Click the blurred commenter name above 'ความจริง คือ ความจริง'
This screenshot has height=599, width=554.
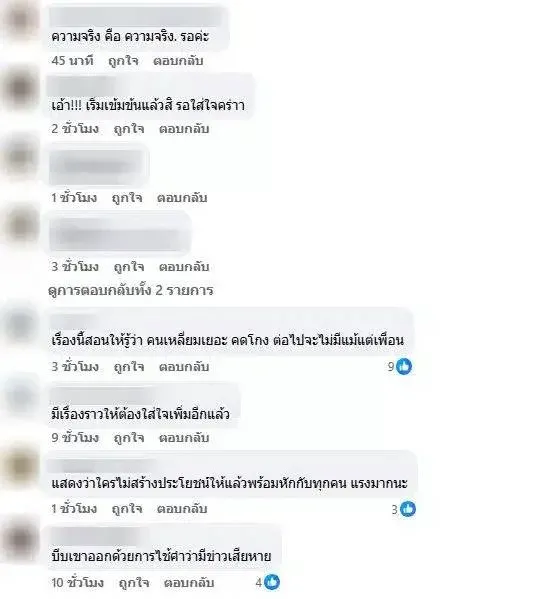tap(136, 16)
